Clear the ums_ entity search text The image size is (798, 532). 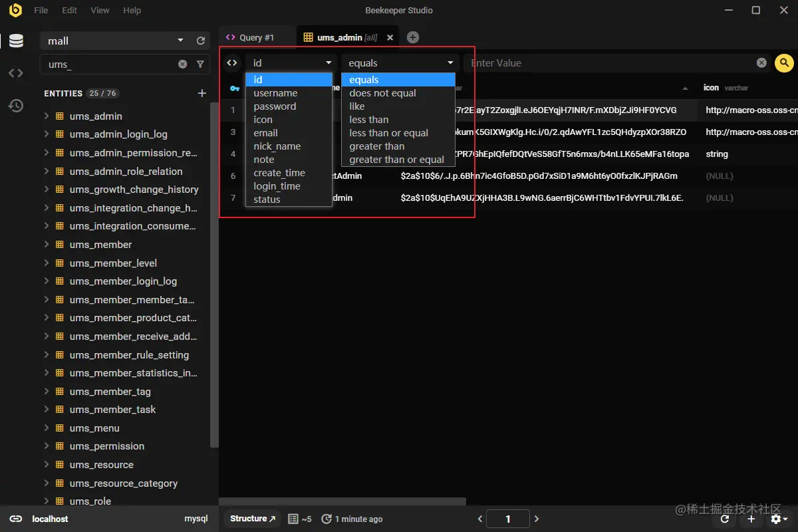[x=182, y=65]
